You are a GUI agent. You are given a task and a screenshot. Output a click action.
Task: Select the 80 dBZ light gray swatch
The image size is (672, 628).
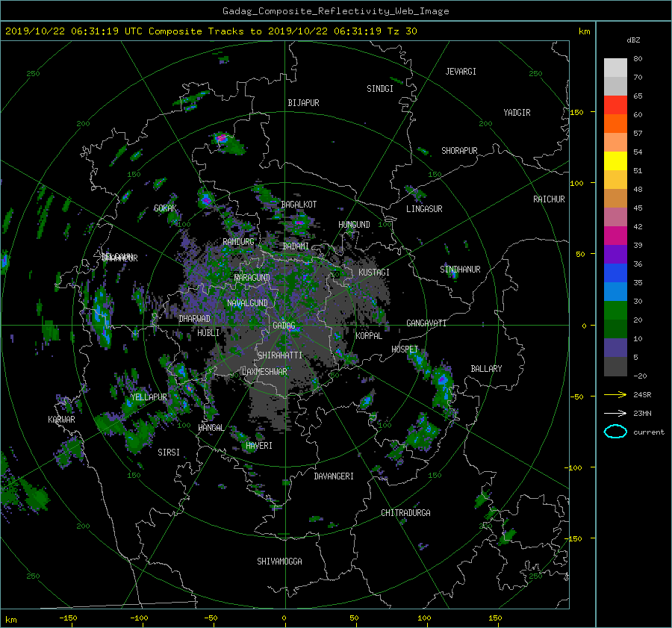tap(615, 68)
